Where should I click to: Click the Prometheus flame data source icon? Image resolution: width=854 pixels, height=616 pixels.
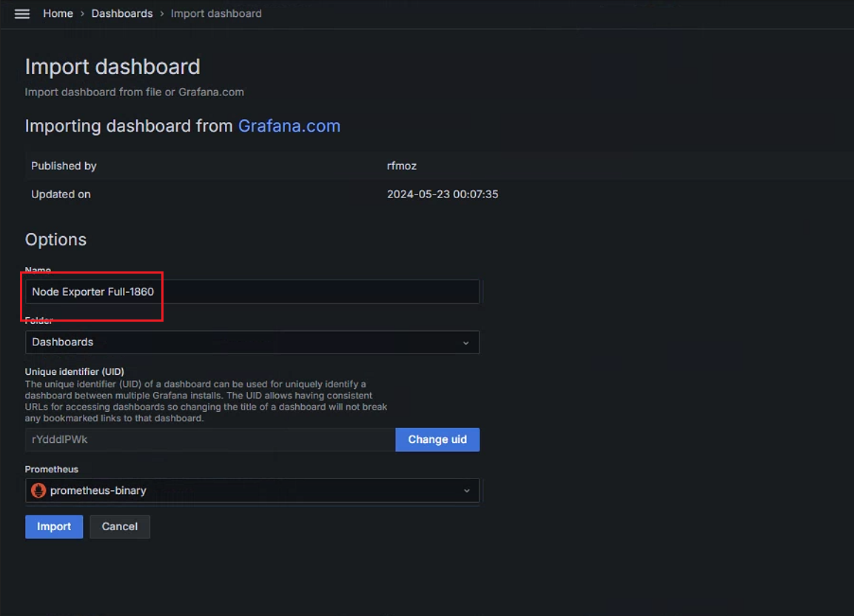(x=38, y=490)
